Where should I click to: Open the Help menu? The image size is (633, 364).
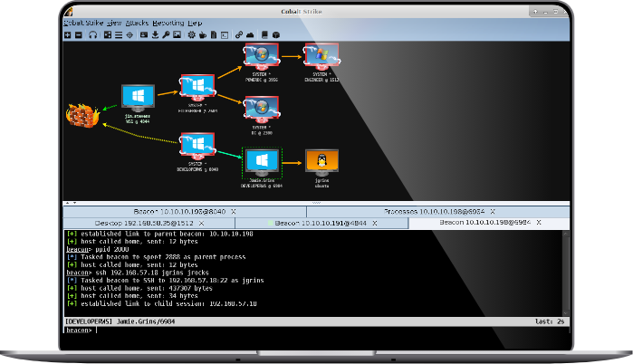(x=195, y=23)
